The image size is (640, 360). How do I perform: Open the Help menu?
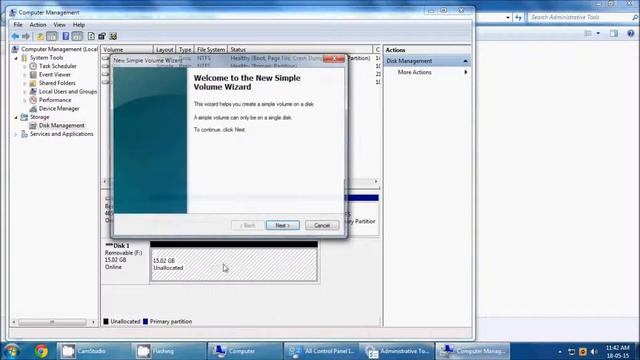(x=79, y=25)
